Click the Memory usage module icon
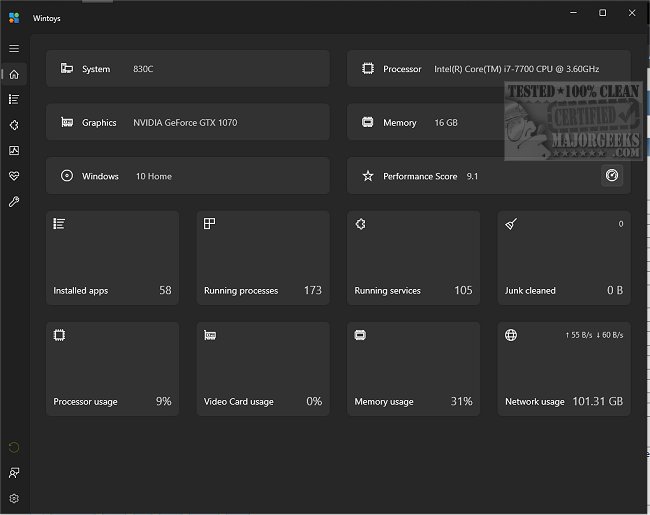 tap(360, 335)
